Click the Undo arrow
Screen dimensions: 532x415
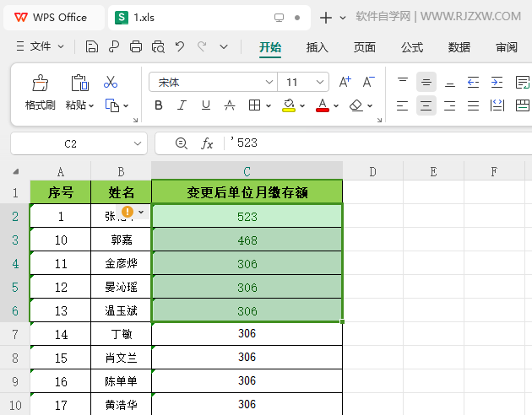180,46
